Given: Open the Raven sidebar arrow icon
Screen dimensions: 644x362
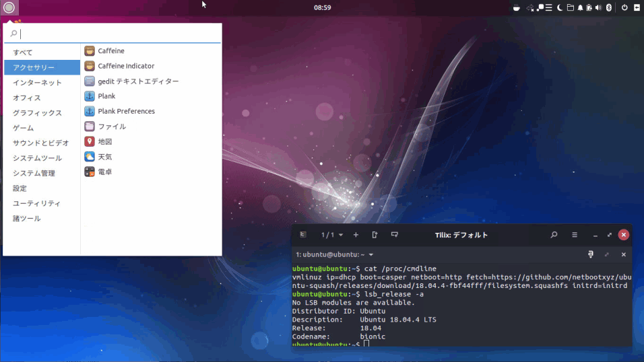Looking at the screenshot, I should [637, 7].
